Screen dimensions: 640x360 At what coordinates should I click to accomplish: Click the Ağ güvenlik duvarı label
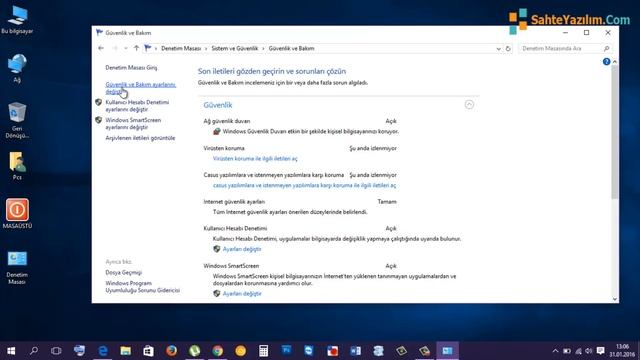click(x=227, y=121)
